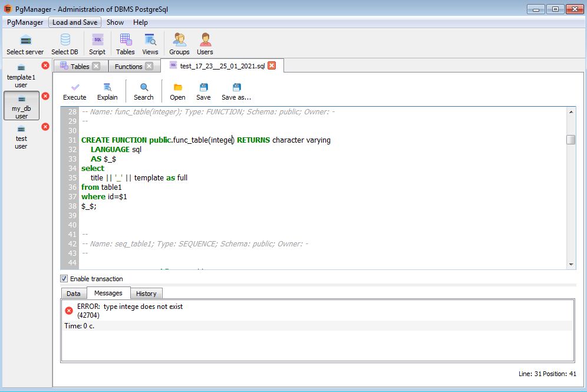Close the test_17_23 SQL file tab
The width and height of the screenshot is (587, 392).
pyautogui.click(x=272, y=65)
